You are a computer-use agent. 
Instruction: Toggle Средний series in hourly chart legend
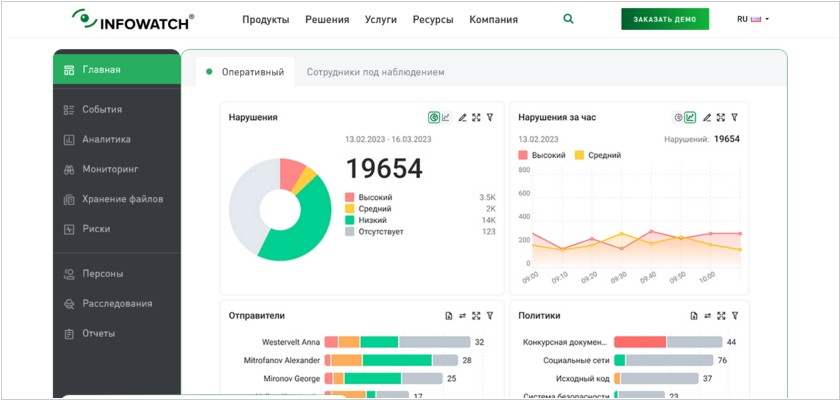pos(598,155)
